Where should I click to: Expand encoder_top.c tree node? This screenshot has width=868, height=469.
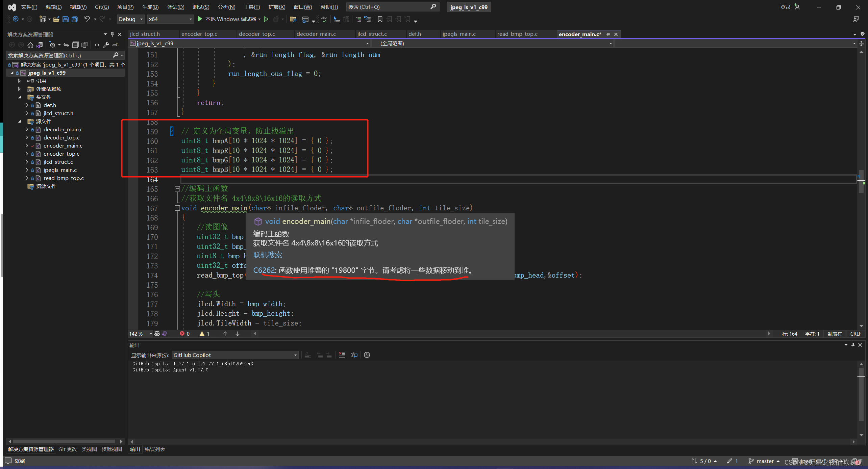coord(27,154)
